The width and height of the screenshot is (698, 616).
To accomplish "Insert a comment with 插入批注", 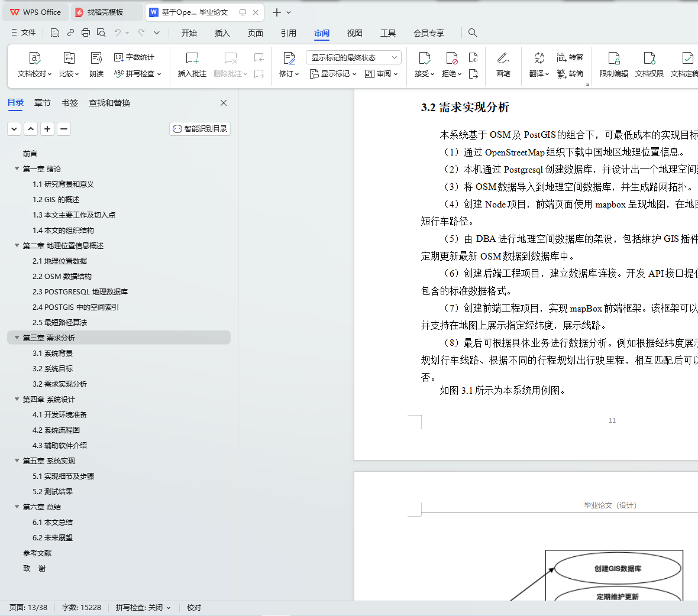I will [192, 65].
